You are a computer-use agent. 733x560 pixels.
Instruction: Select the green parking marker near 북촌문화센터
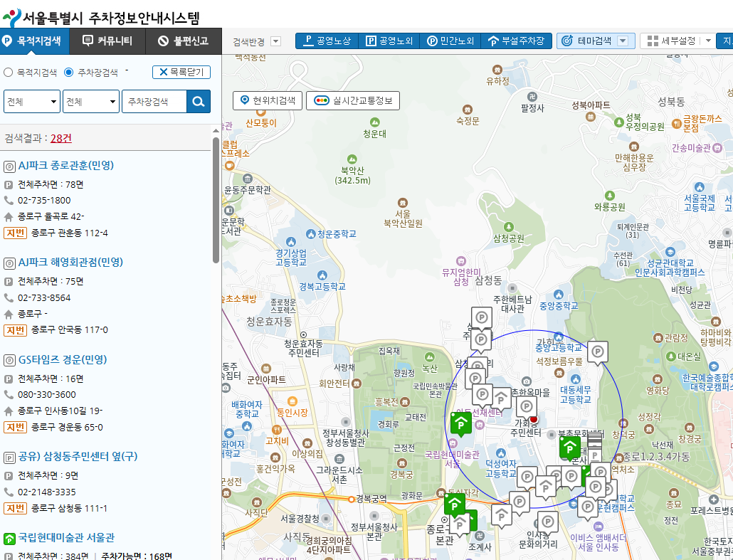click(x=570, y=448)
